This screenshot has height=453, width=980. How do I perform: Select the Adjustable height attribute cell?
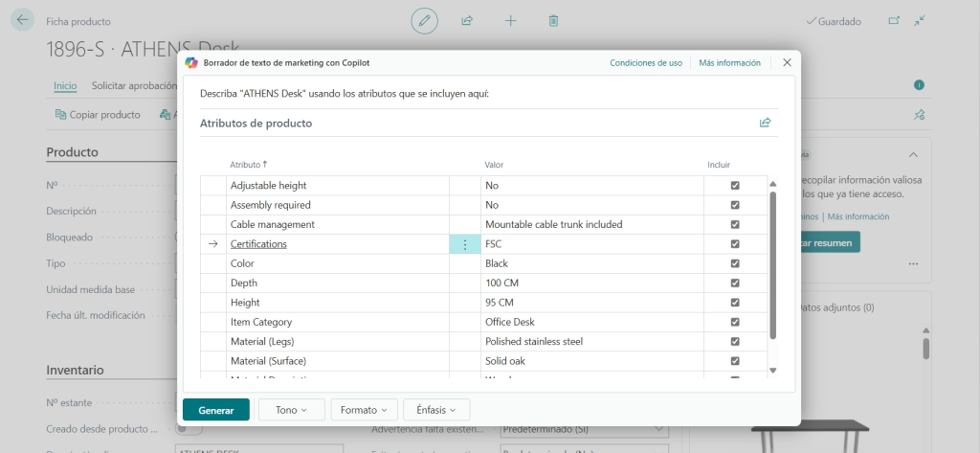coord(338,185)
